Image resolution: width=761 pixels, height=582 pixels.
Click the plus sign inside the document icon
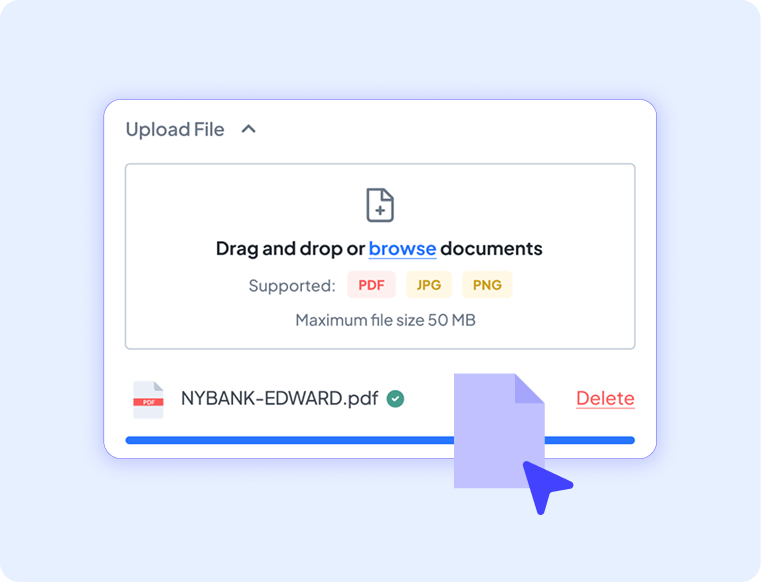point(380,211)
